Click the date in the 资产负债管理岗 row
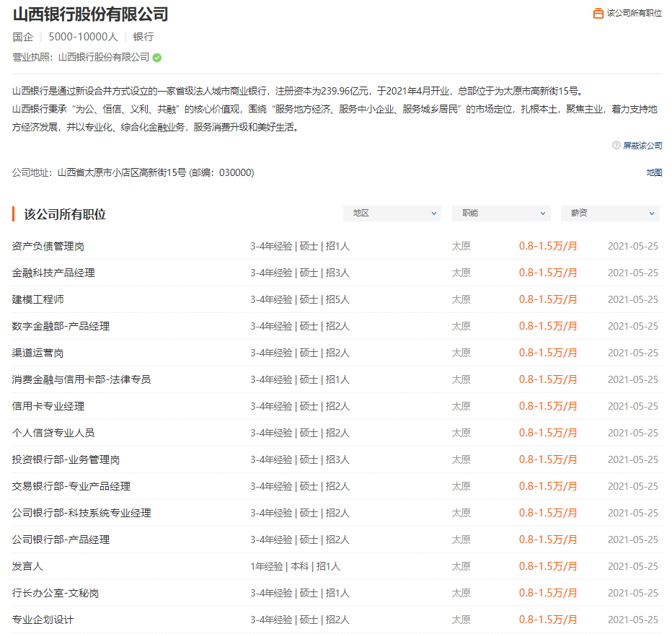672x634 pixels. coord(633,247)
